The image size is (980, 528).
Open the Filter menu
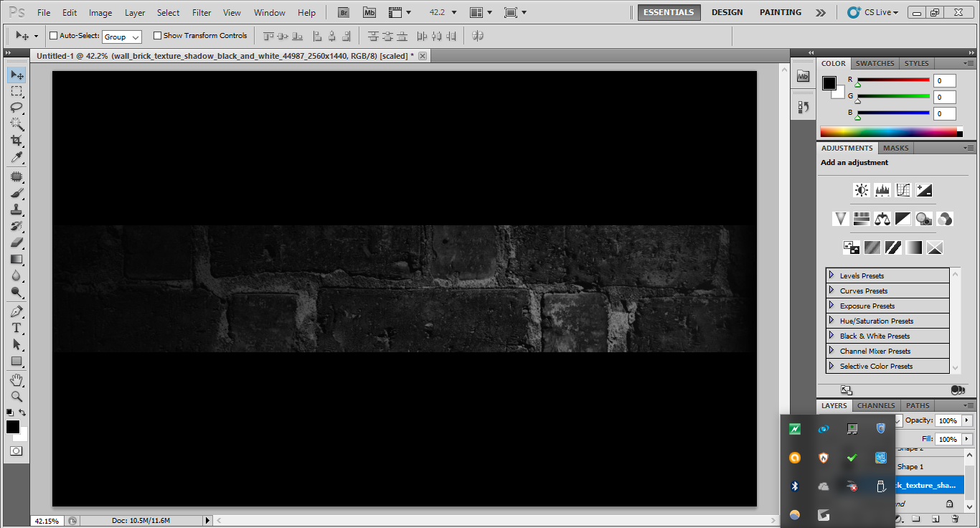pos(202,13)
